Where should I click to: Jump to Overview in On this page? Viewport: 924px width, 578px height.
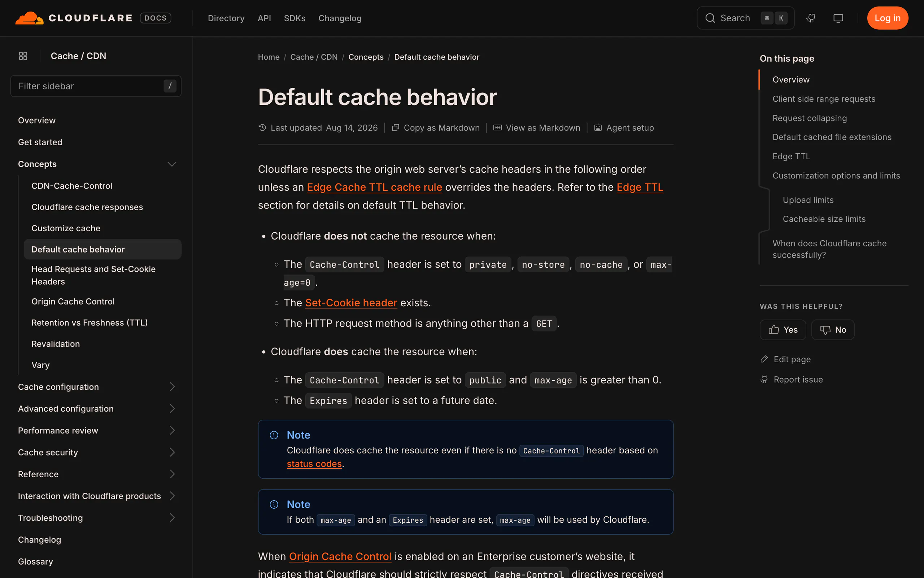[x=791, y=79]
